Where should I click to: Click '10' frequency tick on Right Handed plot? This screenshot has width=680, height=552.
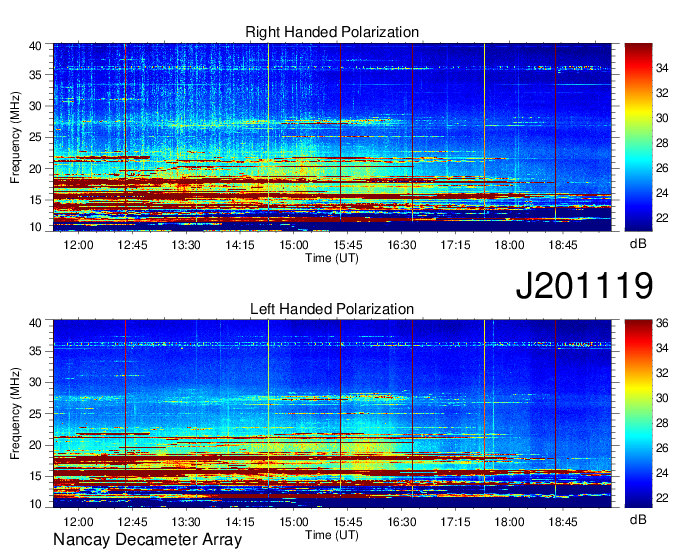pos(36,227)
